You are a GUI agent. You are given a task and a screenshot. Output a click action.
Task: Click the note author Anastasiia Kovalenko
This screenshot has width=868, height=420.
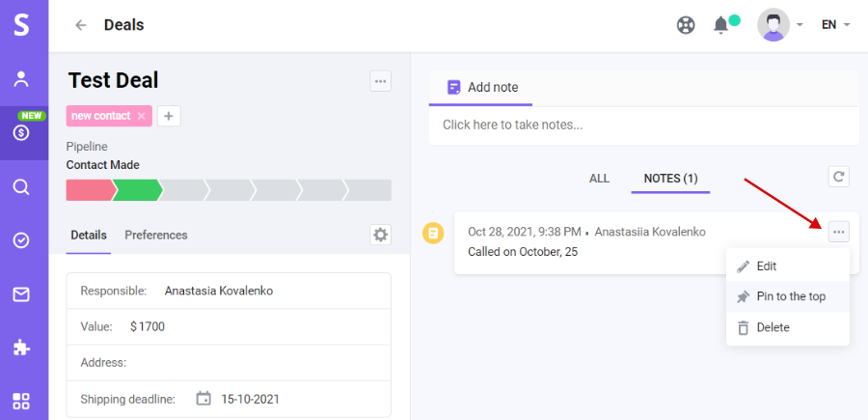point(650,232)
